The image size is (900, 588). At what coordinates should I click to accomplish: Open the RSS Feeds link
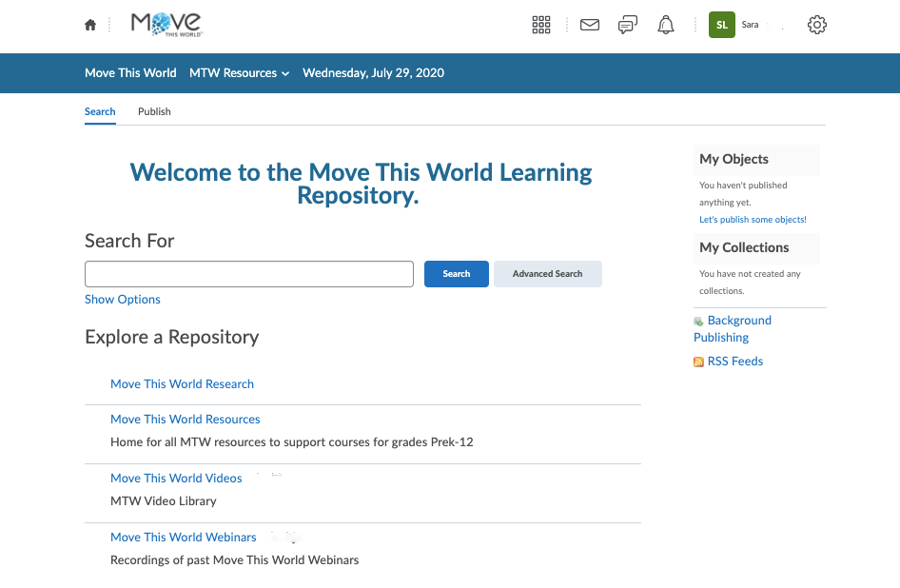point(735,362)
